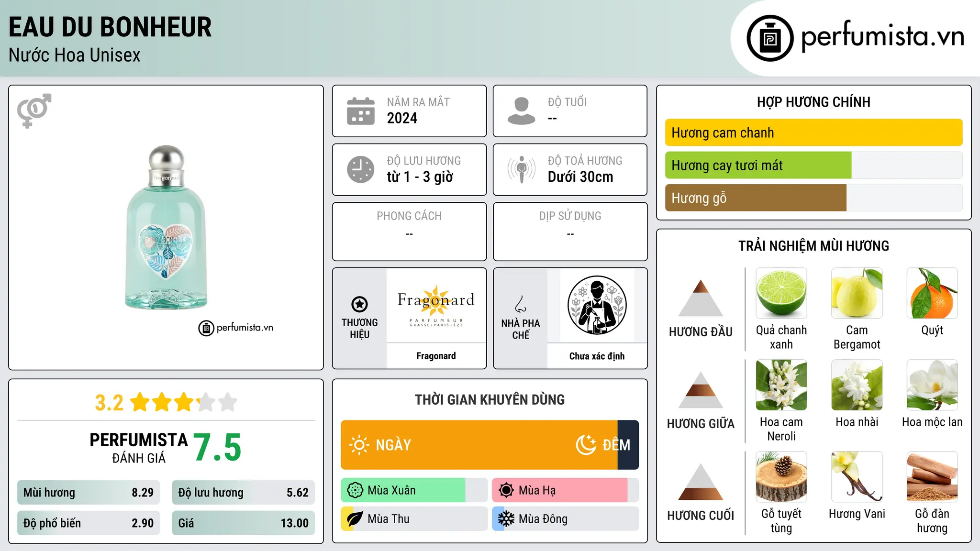Click the TRẢI NGHIỆM MÙI HƯƠNG heading
Screen dimensions: 980x551
pos(813,246)
